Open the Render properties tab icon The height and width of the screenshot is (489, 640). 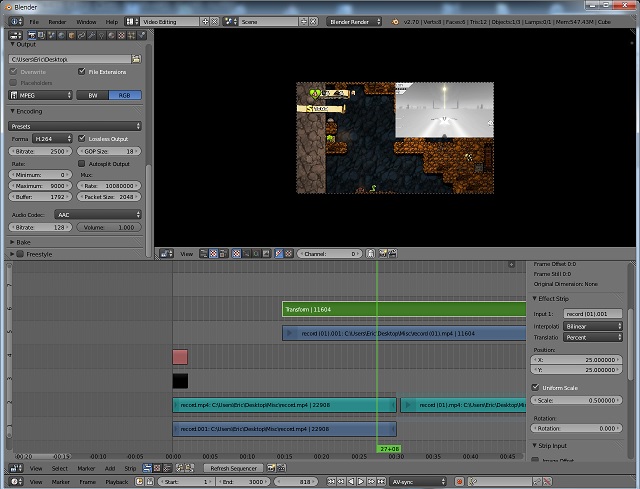(32, 36)
